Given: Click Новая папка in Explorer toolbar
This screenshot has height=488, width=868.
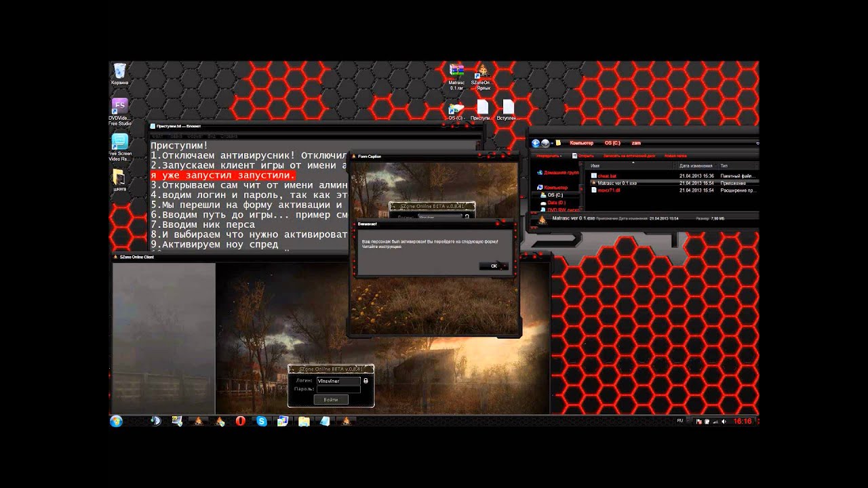Looking at the screenshot, I should pos(677,156).
